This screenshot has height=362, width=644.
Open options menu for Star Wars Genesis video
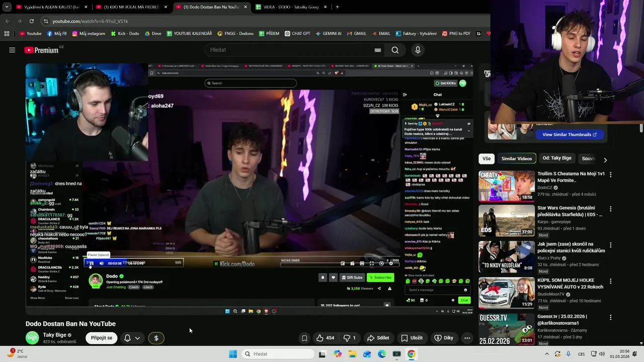pos(611,209)
